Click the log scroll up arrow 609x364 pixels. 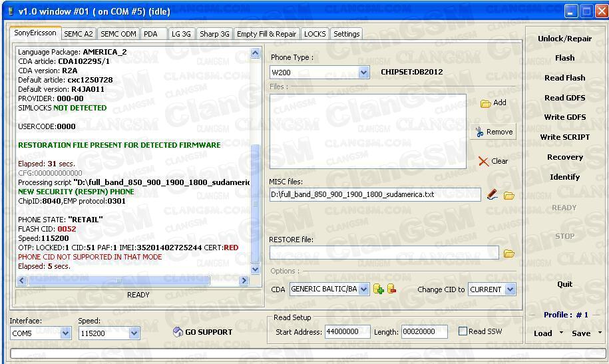click(255, 53)
